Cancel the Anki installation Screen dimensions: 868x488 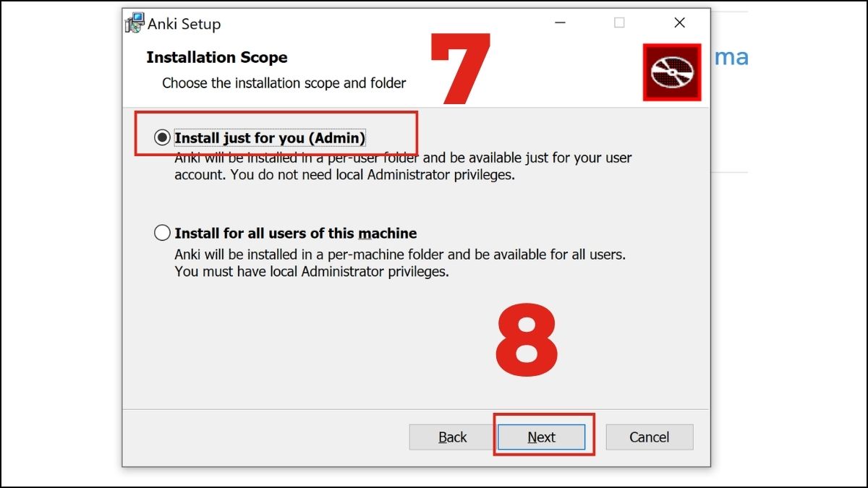649,437
